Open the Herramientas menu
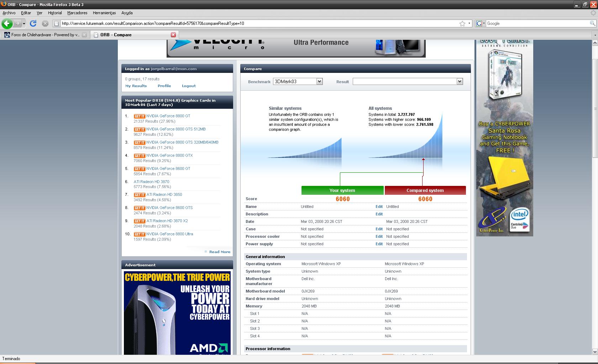Screen dimensions: 598x364 tap(104, 13)
